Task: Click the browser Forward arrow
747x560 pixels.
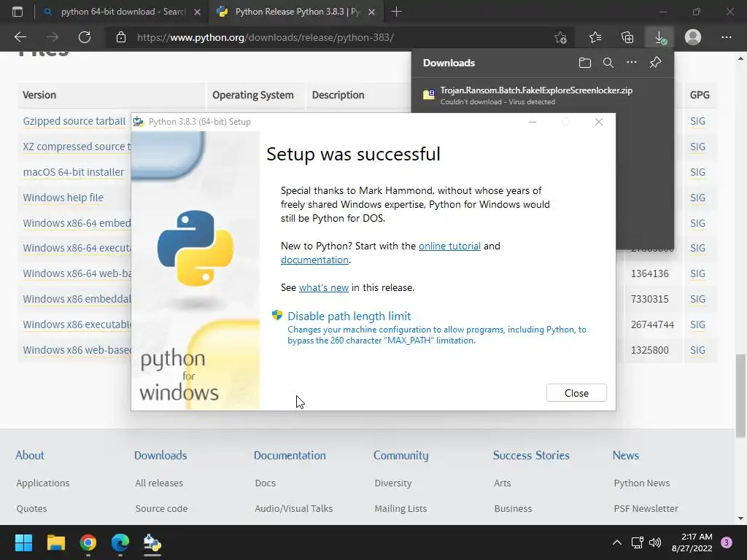Action: click(53, 37)
